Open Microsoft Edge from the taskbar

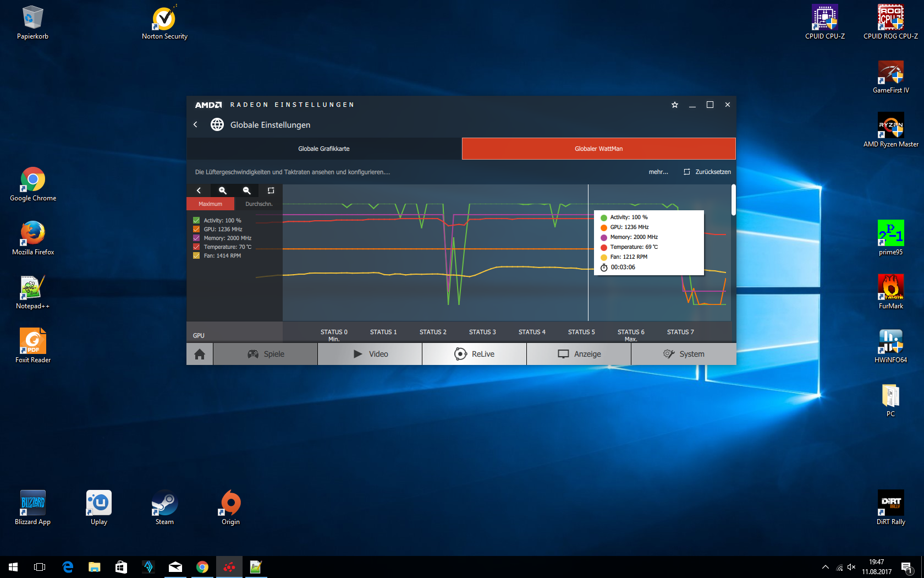pos(68,567)
